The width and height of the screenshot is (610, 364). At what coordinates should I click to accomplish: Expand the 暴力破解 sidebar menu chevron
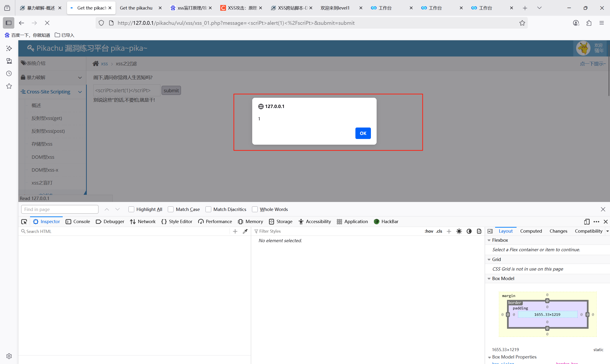(80, 77)
